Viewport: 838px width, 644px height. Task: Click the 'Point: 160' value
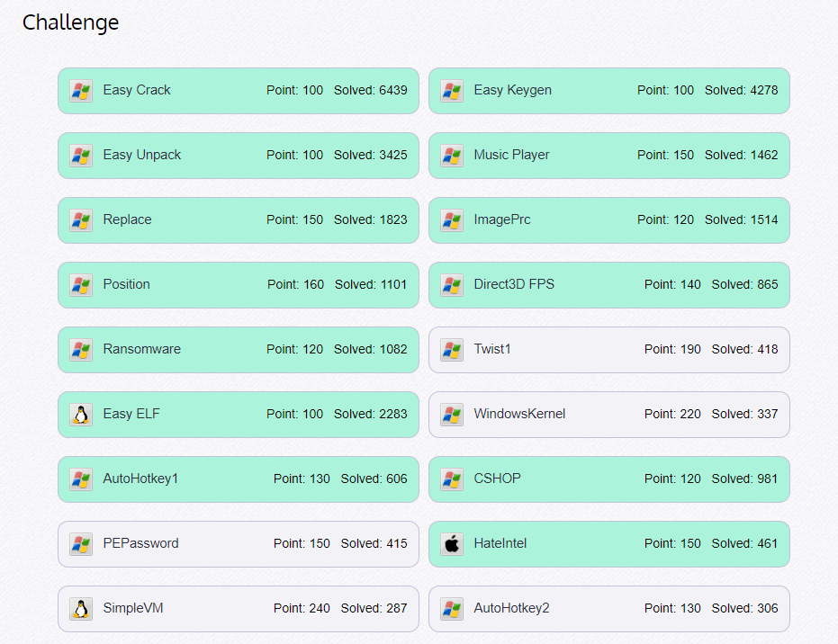[295, 284]
